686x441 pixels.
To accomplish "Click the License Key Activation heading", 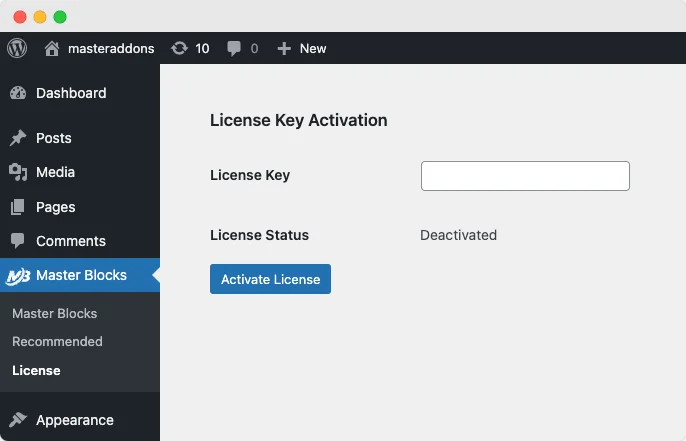I will click(299, 120).
